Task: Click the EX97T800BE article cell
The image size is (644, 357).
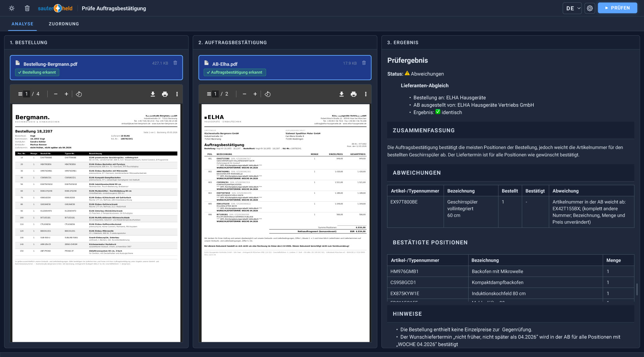Action: (415, 212)
